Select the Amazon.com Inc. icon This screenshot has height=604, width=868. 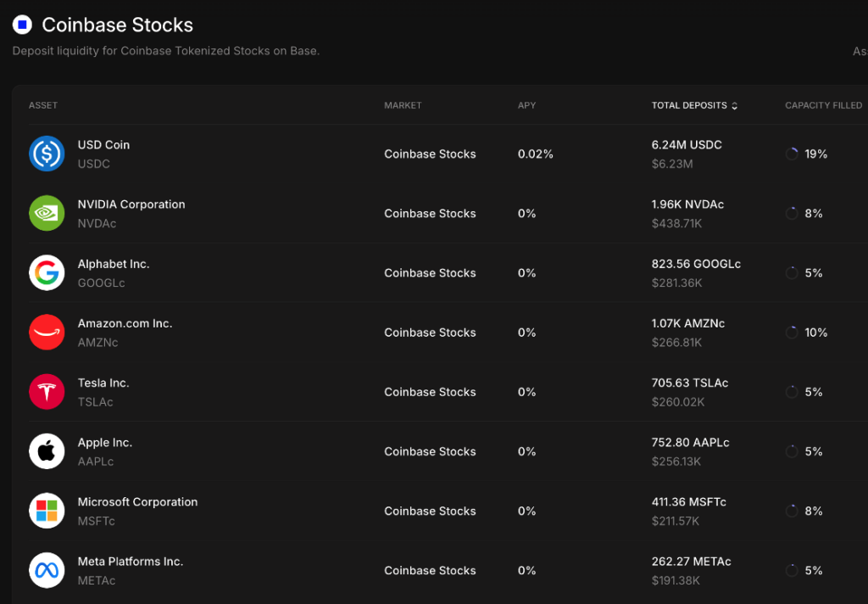pyautogui.click(x=47, y=333)
